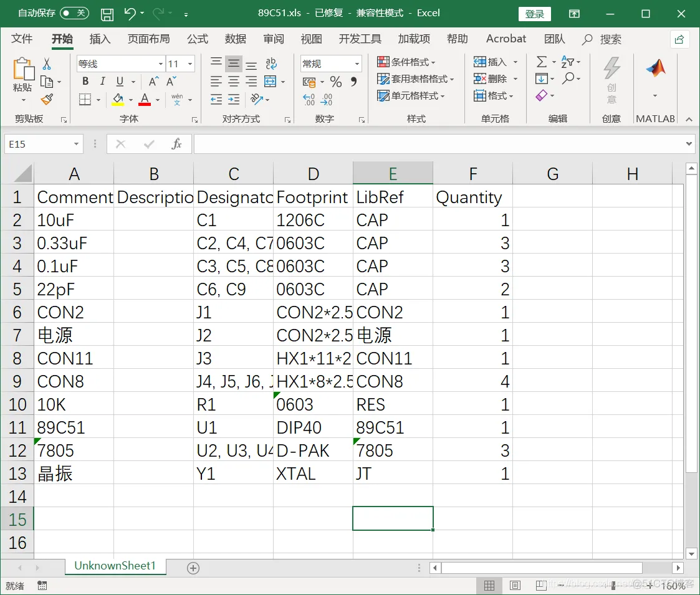Viewport: 700px width, 595px height.
Task: Click the Merge and Center icon
Action: coord(270,81)
